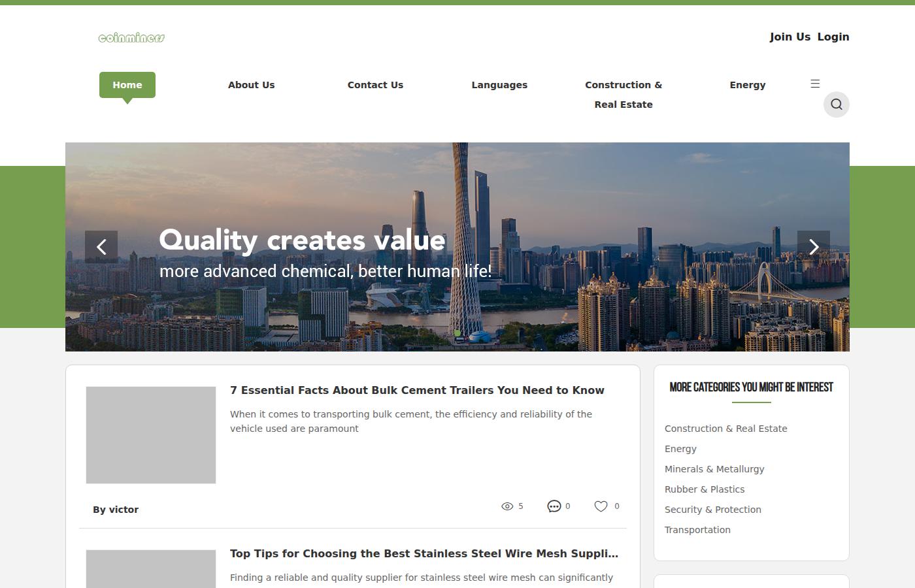Viewport: 915px width, 588px height.
Task: Open article on Bulk Cement Trailers
Action: (x=417, y=390)
